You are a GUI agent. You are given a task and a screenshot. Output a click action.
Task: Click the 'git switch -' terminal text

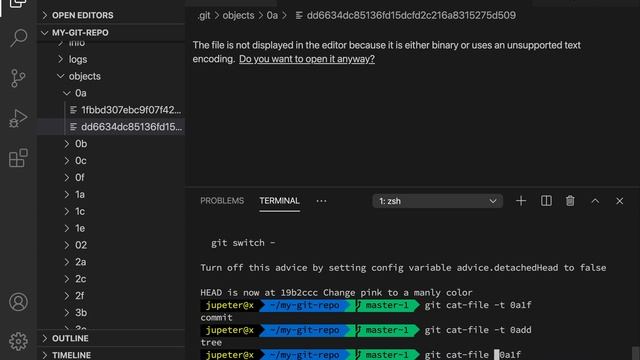[243, 243]
